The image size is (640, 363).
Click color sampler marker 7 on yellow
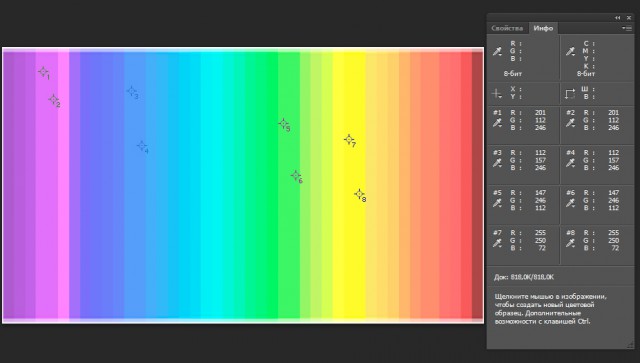click(x=349, y=140)
